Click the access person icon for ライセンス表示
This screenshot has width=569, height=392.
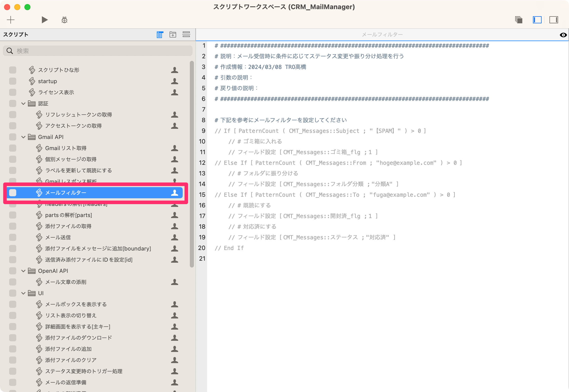pyautogui.click(x=175, y=92)
